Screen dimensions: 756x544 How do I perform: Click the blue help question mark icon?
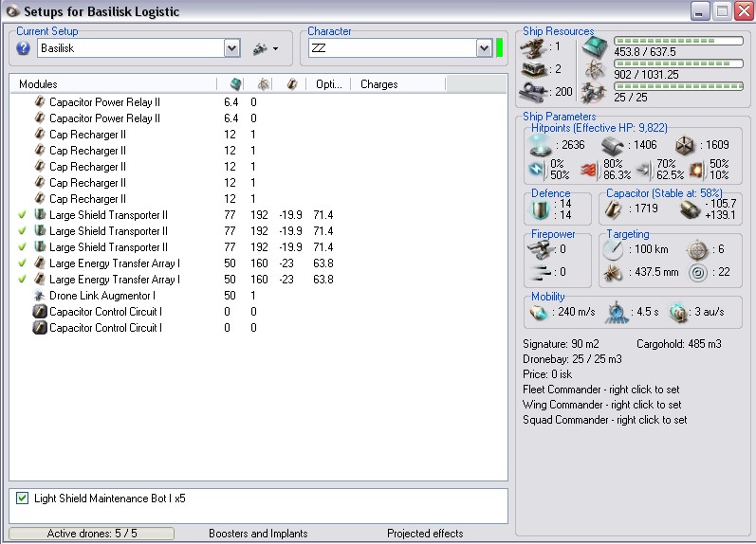[23, 48]
